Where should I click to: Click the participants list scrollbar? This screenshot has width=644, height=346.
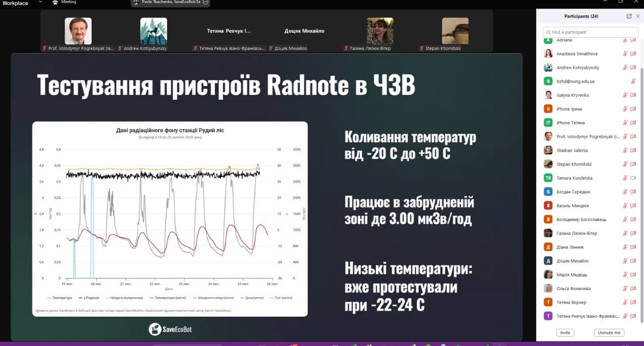(641, 191)
